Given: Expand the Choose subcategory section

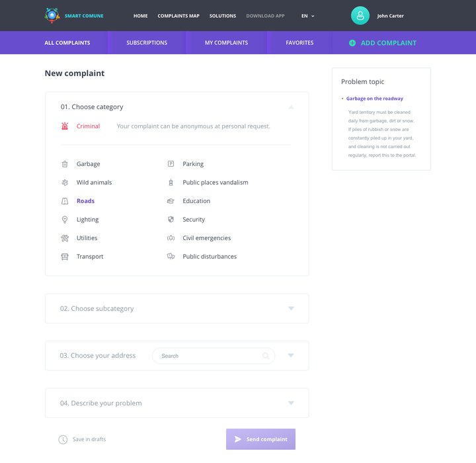Looking at the screenshot, I should (x=291, y=308).
